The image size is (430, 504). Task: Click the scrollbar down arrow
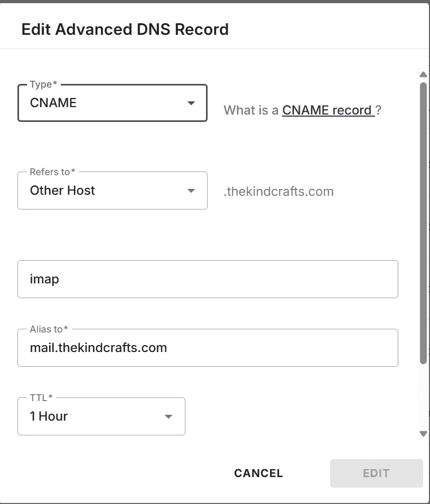pyautogui.click(x=423, y=434)
